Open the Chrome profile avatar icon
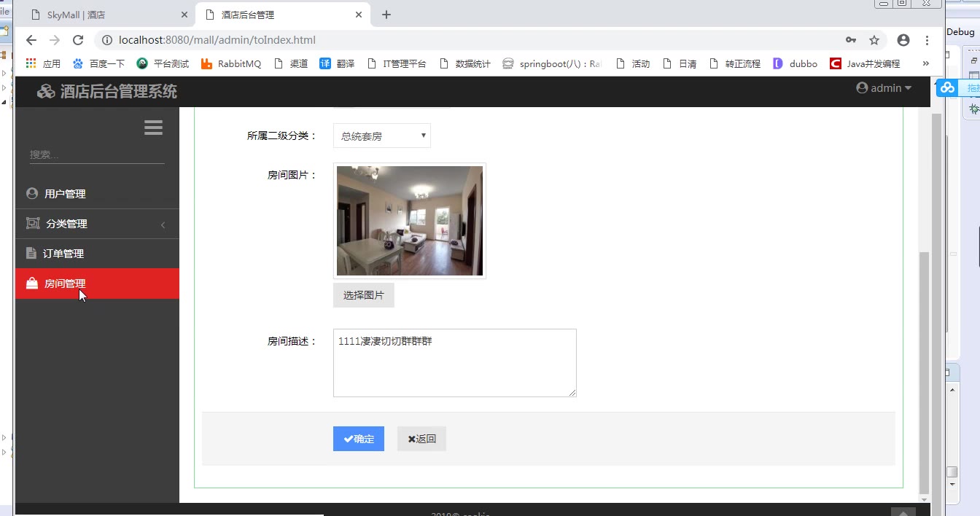The width and height of the screenshot is (980, 516). [903, 40]
